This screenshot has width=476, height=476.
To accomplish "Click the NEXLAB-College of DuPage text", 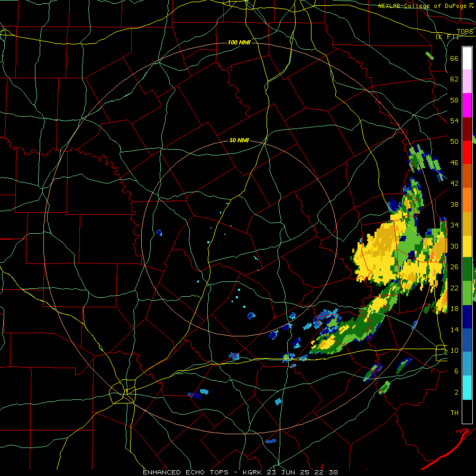I will pyautogui.click(x=423, y=6).
